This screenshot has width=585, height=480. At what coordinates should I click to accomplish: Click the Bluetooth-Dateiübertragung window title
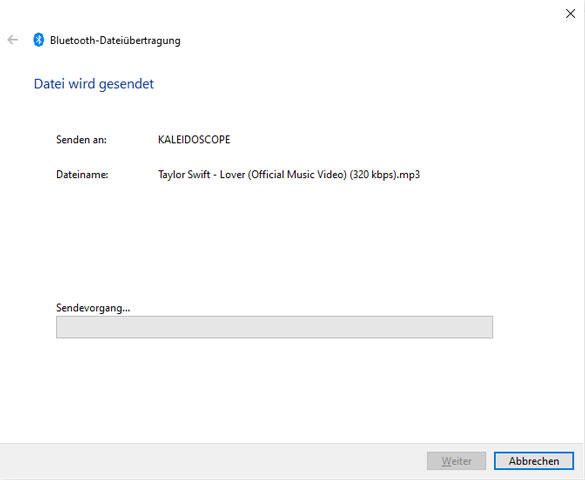115,40
